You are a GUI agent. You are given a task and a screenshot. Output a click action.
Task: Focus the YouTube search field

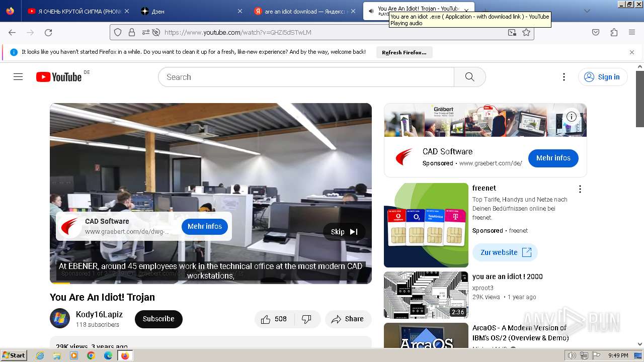[306, 77]
